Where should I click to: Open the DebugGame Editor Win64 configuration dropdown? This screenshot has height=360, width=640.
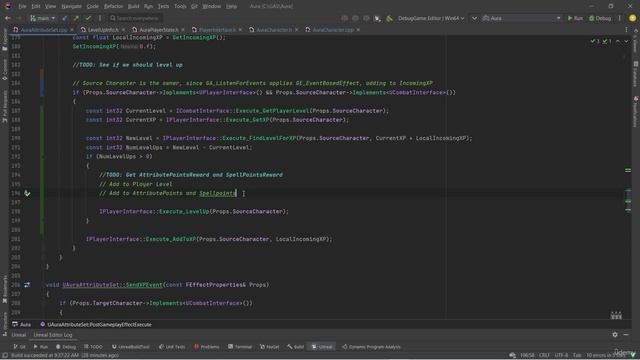[431, 18]
